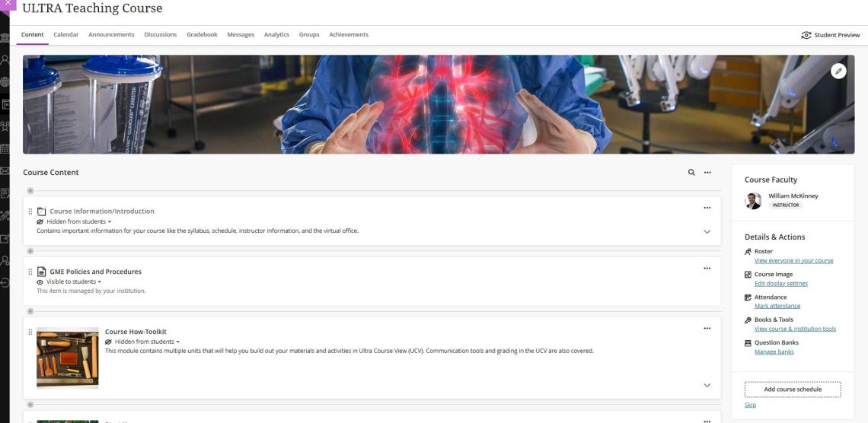868x423 pixels.
Task: Click the Skip link under course schedule
Action: pos(750,405)
